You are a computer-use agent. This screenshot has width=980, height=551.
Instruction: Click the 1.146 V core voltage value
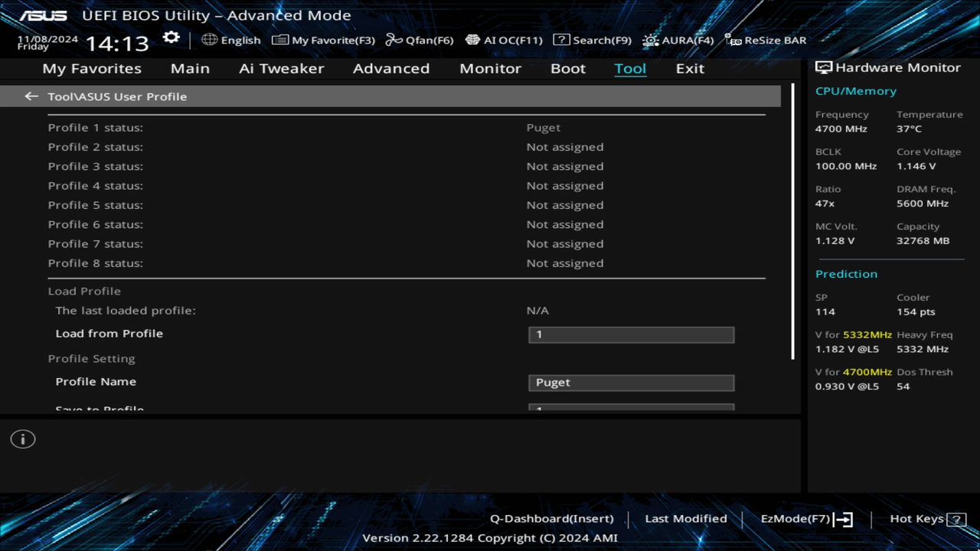[x=916, y=166]
